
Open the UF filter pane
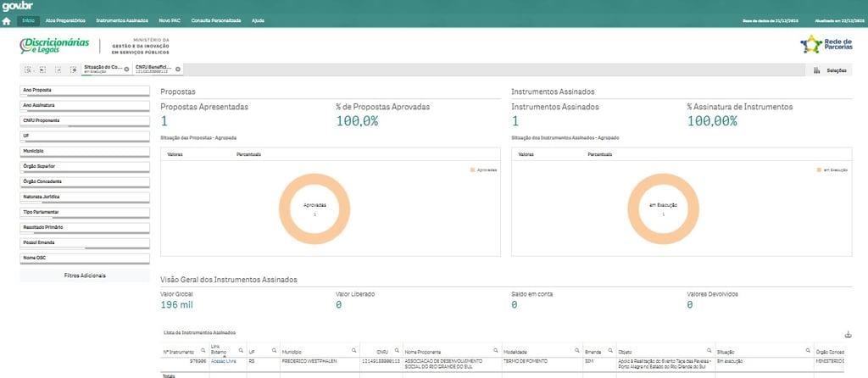click(85, 136)
